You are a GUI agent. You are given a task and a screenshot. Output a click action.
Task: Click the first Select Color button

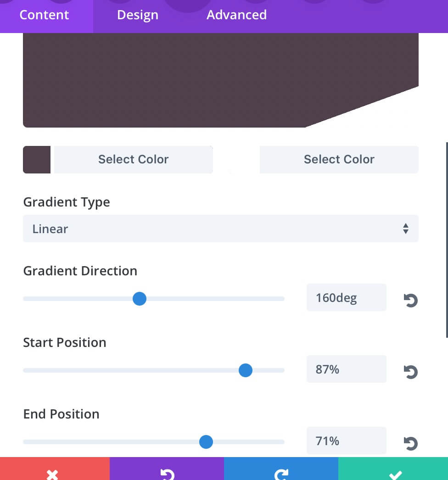pyautogui.click(x=133, y=160)
